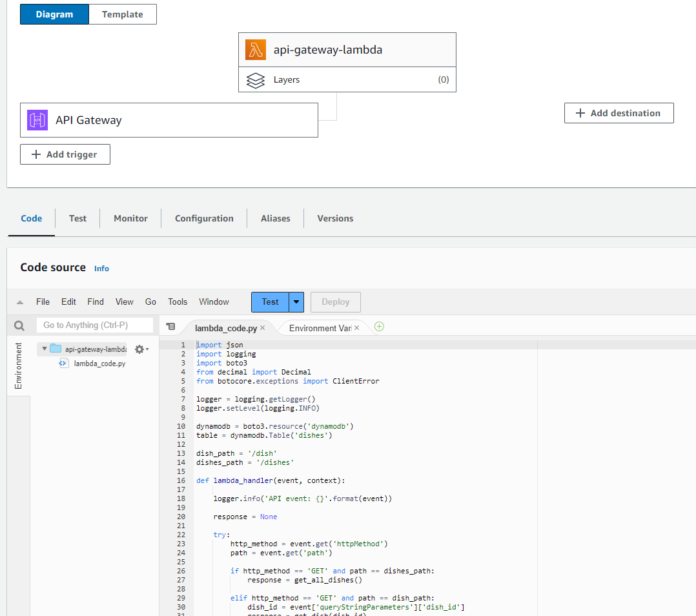This screenshot has width=696, height=616.
Task: Add new editor tab with plus icon
Action: point(379,327)
